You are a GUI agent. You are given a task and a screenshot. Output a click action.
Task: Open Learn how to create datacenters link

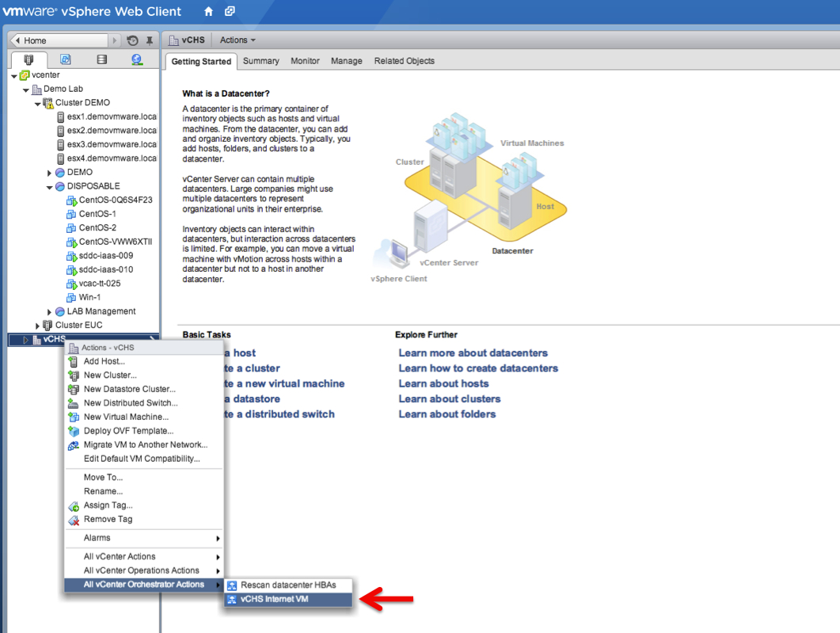click(x=478, y=368)
